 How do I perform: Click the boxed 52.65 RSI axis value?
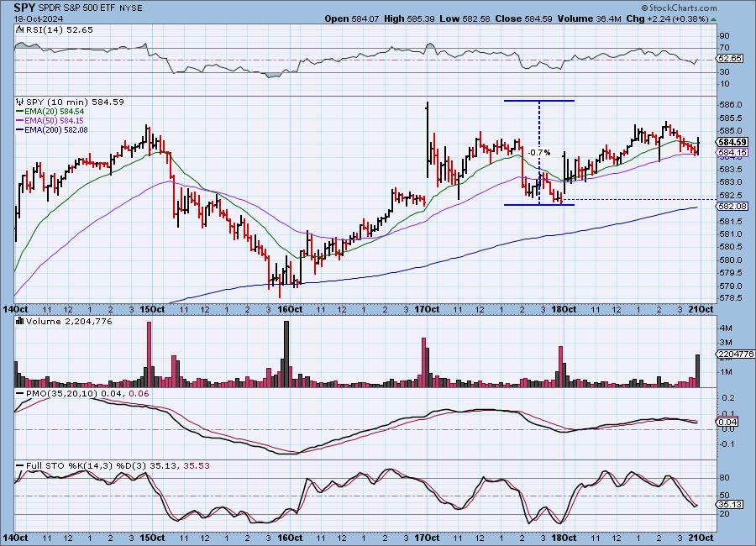pyautogui.click(x=730, y=59)
